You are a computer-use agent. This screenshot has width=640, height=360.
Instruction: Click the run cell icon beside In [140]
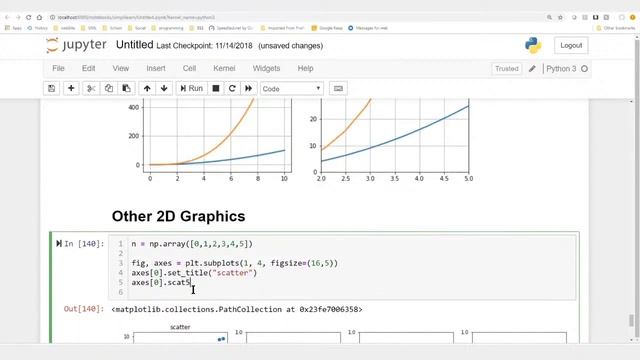pos(59,244)
